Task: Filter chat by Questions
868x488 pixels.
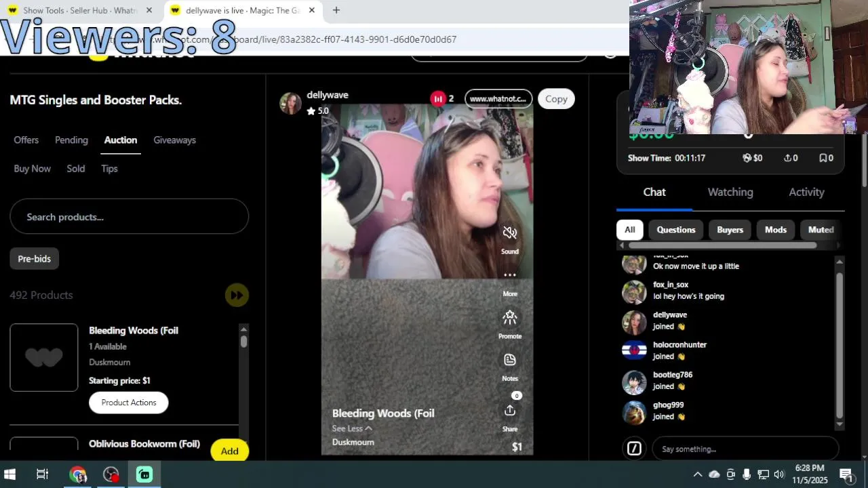Action: [x=676, y=230]
